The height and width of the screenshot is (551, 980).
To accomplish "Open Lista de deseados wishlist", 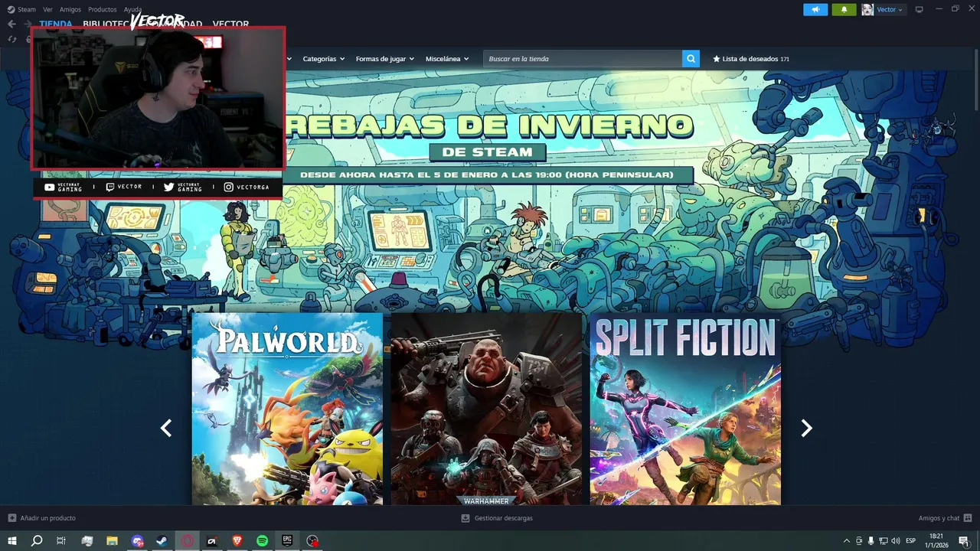I will [x=751, y=59].
